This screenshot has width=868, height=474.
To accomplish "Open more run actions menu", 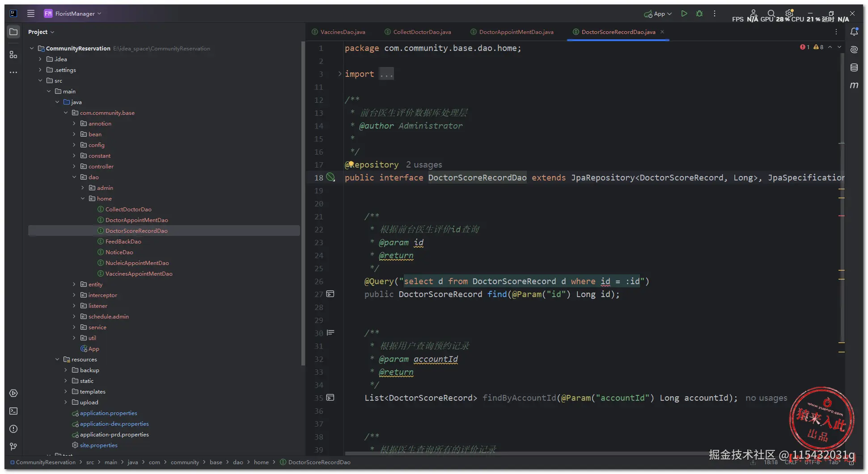I will [715, 13].
